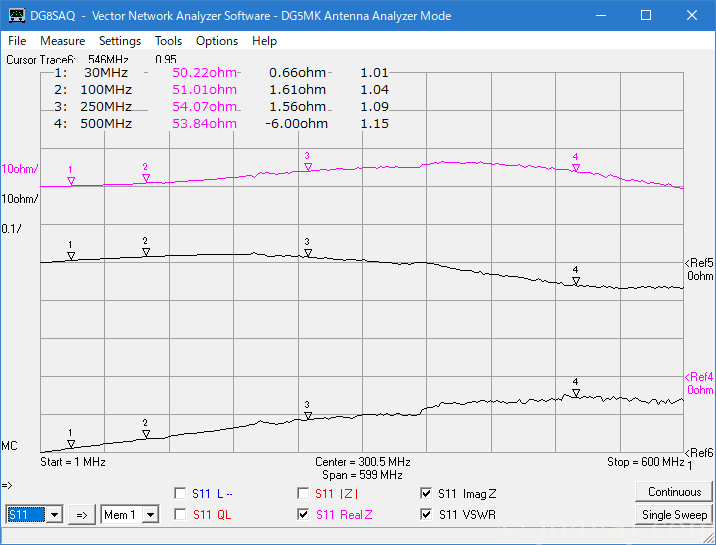This screenshot has height=545, width=716.
Task: Select marker 1 on bottom VSWR trace
Action: [x=71, y=444]
